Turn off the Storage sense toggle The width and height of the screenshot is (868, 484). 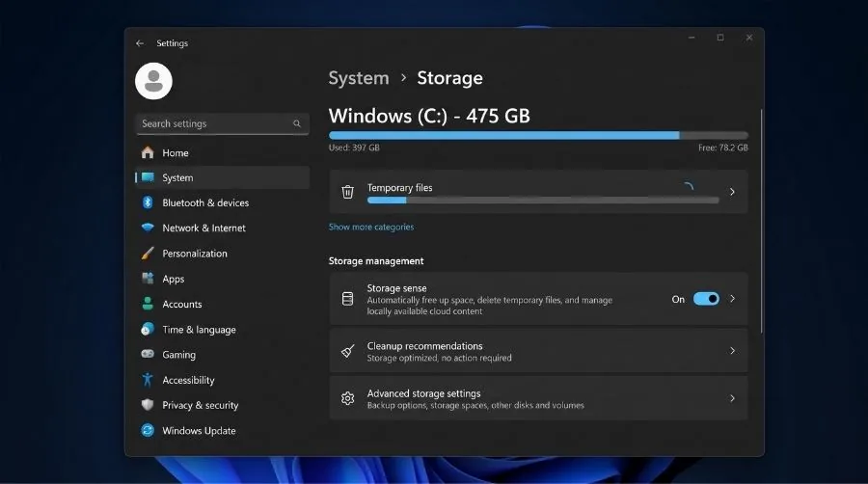(706, 299)
